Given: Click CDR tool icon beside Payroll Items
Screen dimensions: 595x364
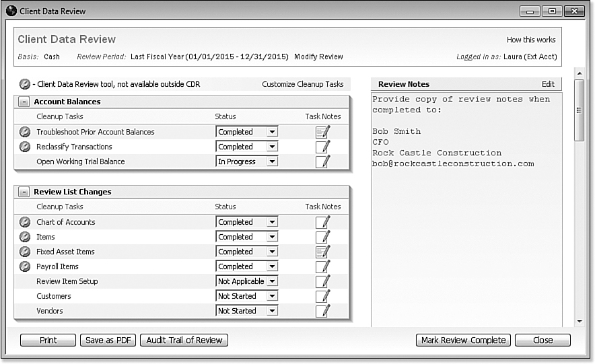Looking at the screenshot, I should click(x=25, y=266).
